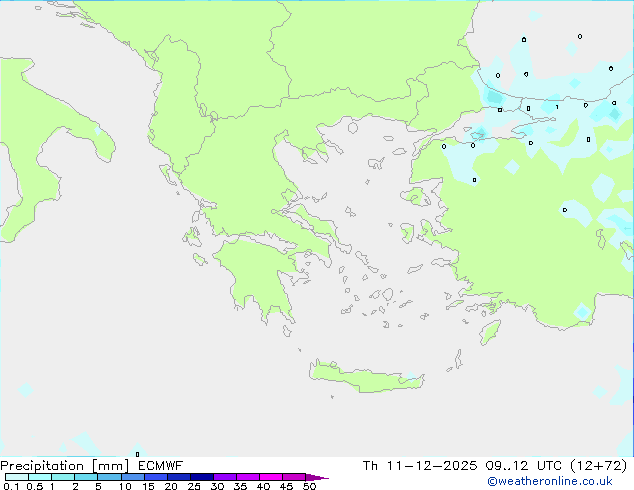Select the 0.1–0.5 mm lightest legend swatch
The image size is (634, 490).
pos(17,477)
